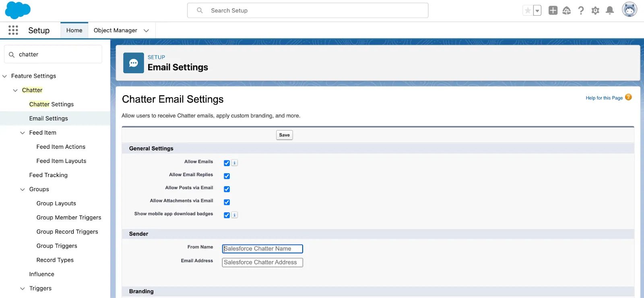Click the info icon beside Allow Emails
The image size is (644, 298).
pyautogui.click(x=235, y=163)
